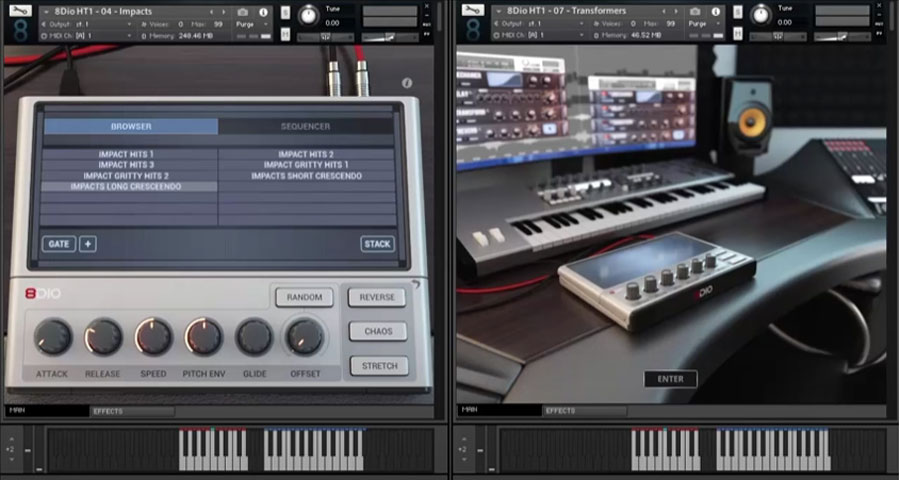900x480 pixels.
Task: Toggle the STACK button on device screen
Action: tap(377, 244)
